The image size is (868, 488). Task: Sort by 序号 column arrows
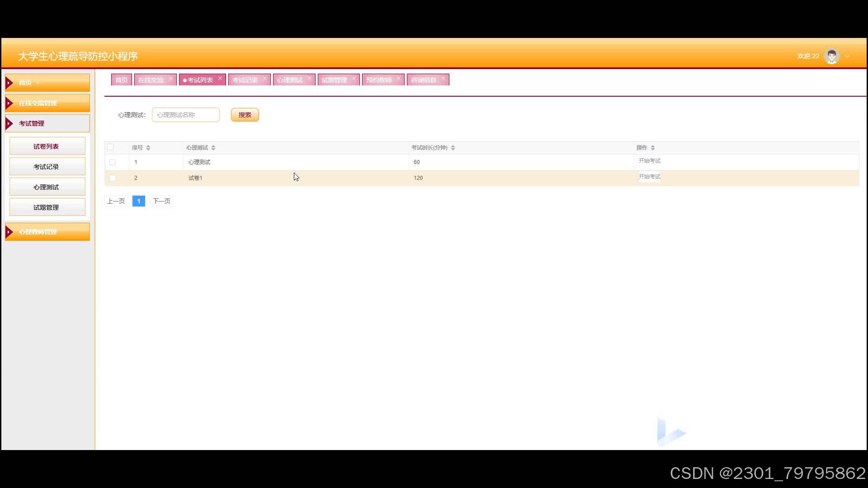point(148,148)
